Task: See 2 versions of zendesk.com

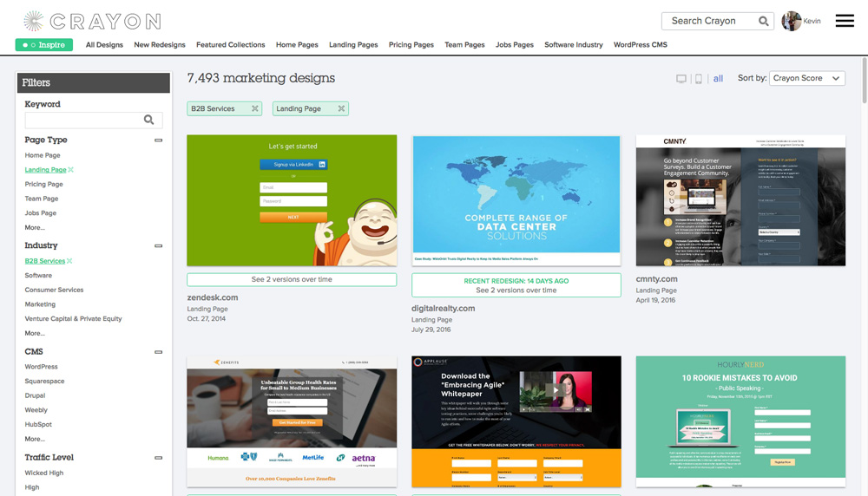Action: click(292, 280)
